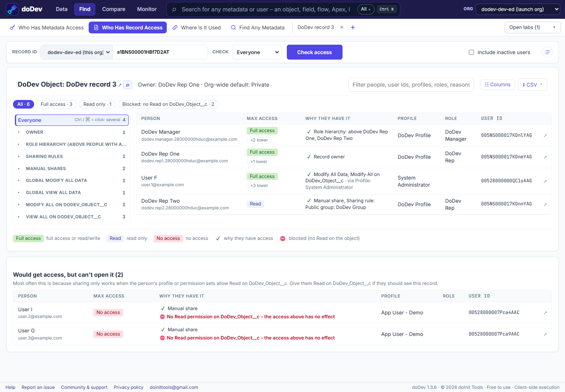Open DoDev Rep One user link arrow

click(x=545, y=157)
